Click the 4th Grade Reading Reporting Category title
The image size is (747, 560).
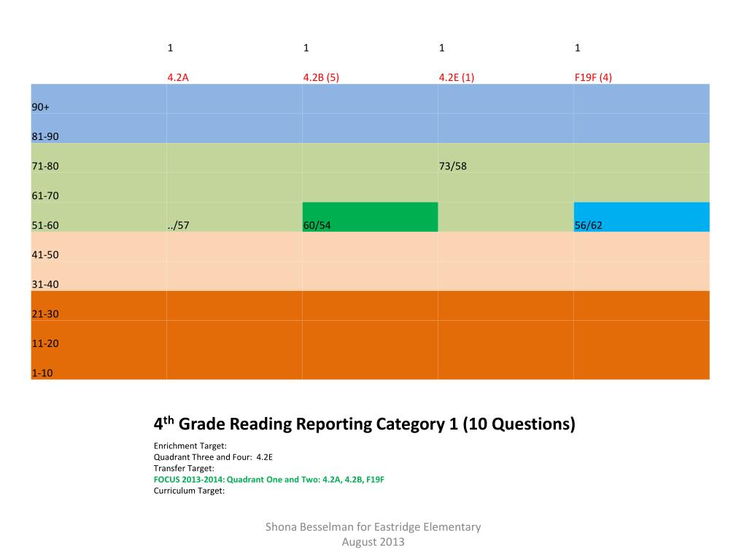365,424
